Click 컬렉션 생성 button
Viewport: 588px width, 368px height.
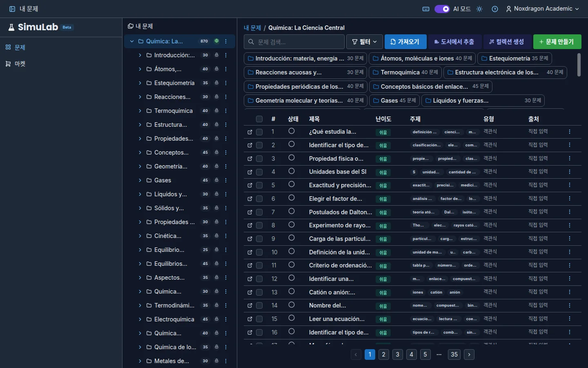click(507, 42)
